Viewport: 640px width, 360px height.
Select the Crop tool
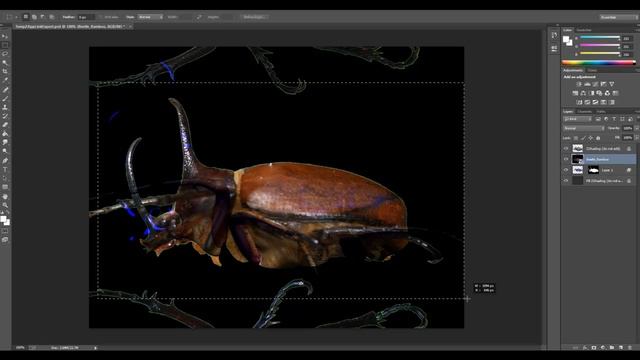click(x=5, y=71)
